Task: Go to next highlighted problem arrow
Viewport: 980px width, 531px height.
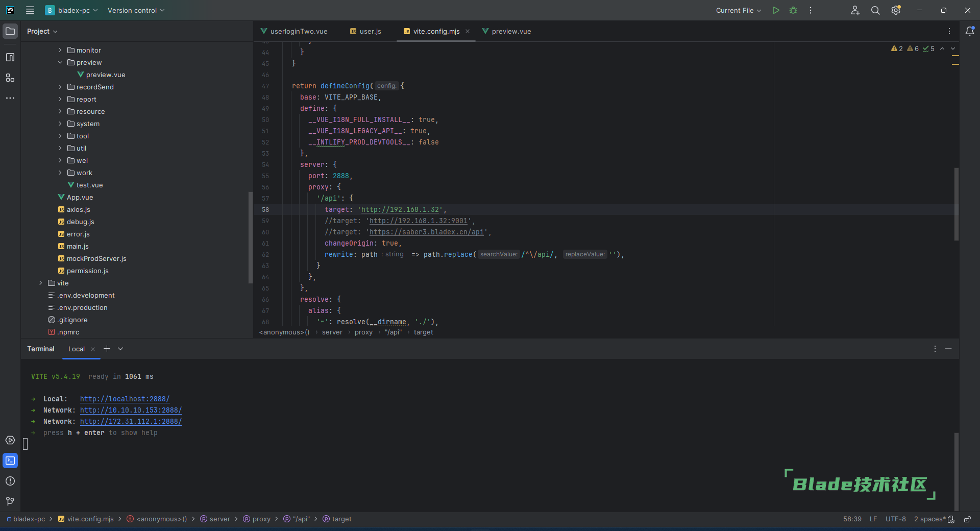Action: tap(953, 49)
